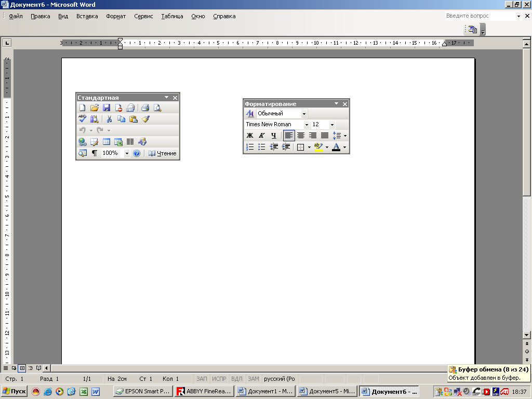Screen dimensions: 532x399
Task: Open the Файл menu
Action: (x=16, y=16)
